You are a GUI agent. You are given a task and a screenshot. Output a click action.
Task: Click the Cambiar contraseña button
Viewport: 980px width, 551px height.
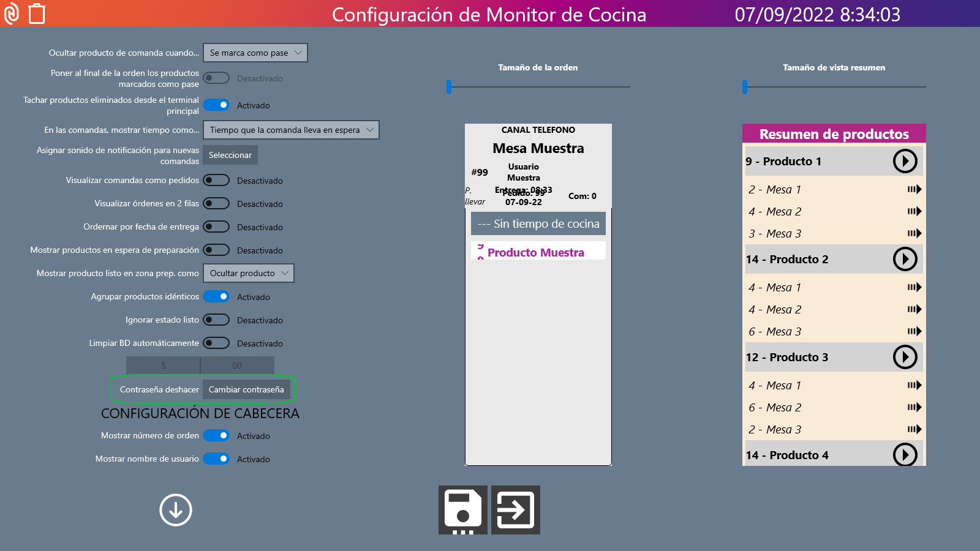[x=246, y=390]
